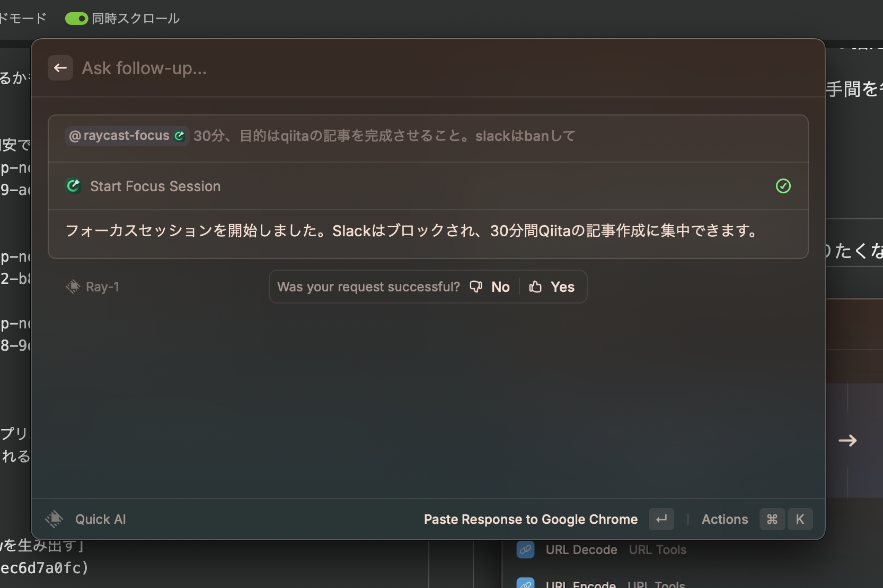Click the Return key icon
This screenshot has height=588, width=883.
(661, 519)
